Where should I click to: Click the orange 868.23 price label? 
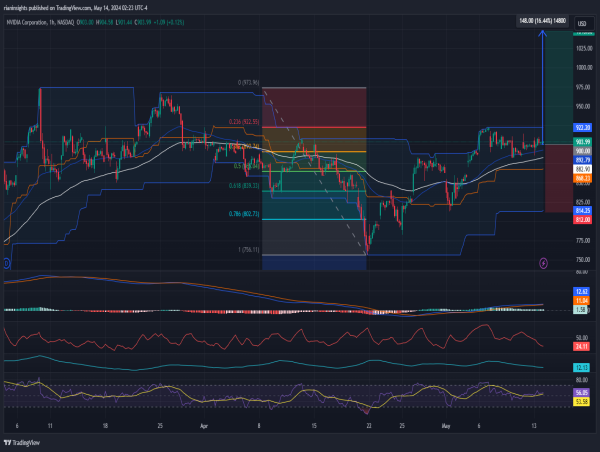[x=582, y=178]
